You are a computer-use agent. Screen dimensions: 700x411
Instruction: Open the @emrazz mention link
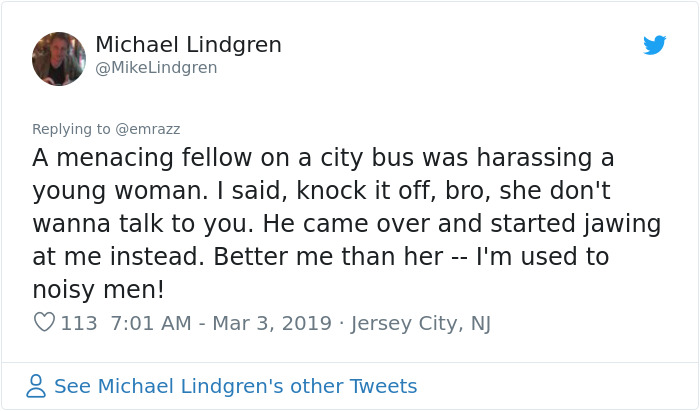click(x=147, y=128)
